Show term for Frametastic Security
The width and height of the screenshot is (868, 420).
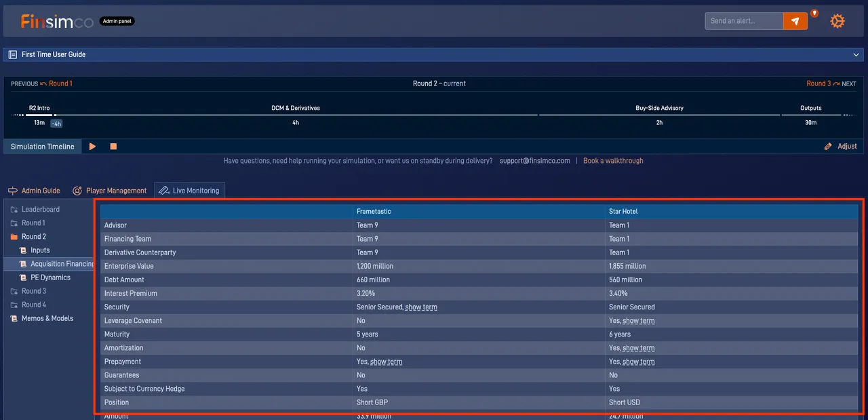[x=421, y=307]
